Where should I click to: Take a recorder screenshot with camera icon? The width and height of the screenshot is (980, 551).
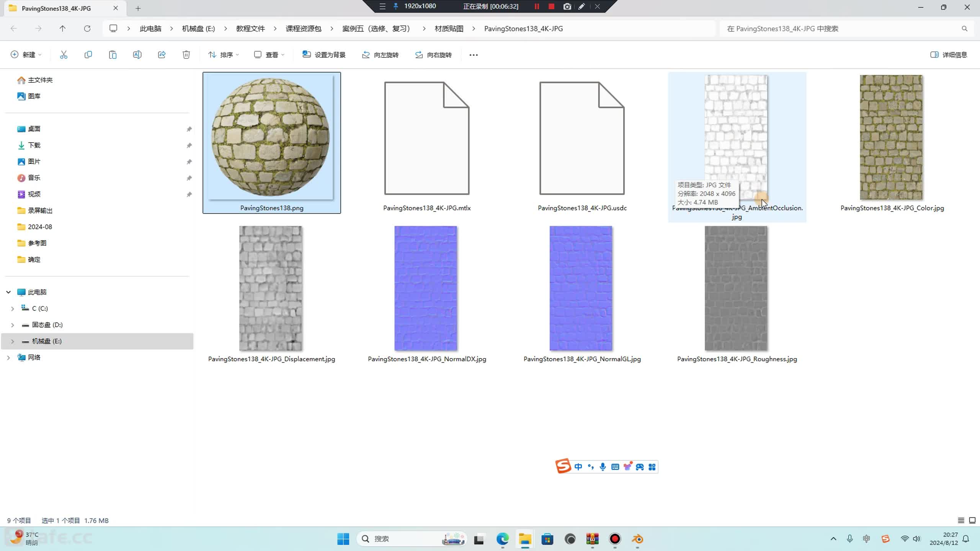(567, 7)
